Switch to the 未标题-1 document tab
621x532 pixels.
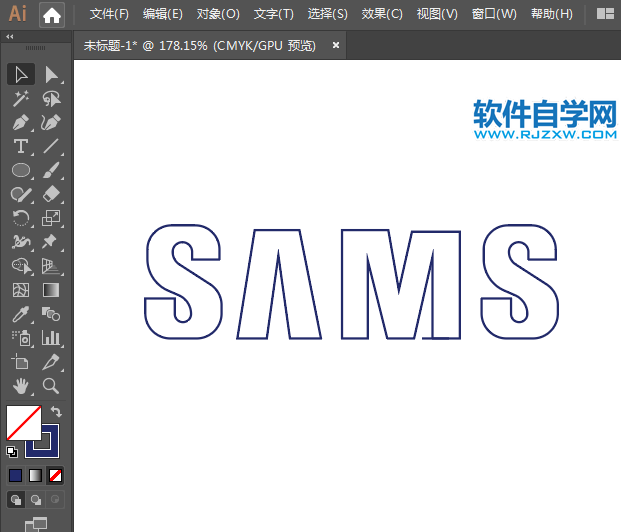[x=200, y=46]
